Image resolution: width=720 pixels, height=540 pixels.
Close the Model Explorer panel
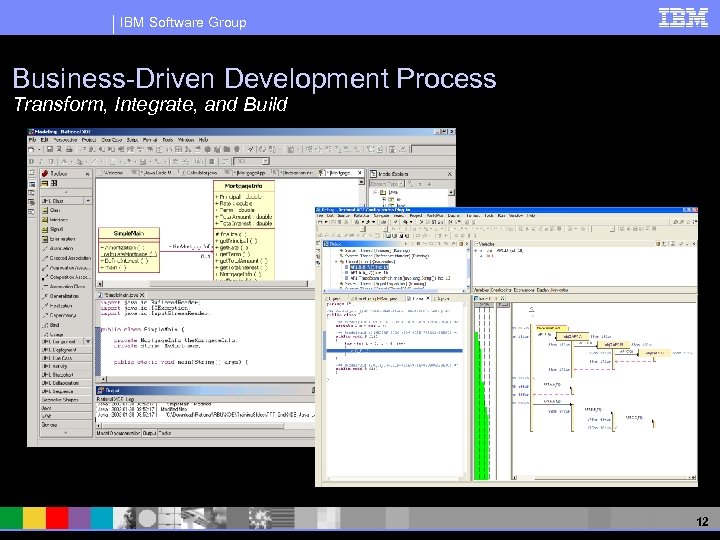[450, 174]
